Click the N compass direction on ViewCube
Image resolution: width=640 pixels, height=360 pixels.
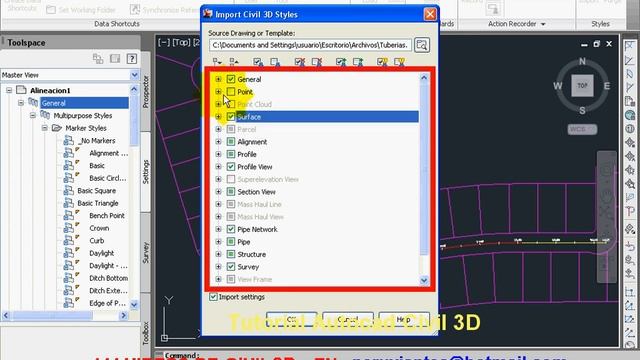pos(582,61)
